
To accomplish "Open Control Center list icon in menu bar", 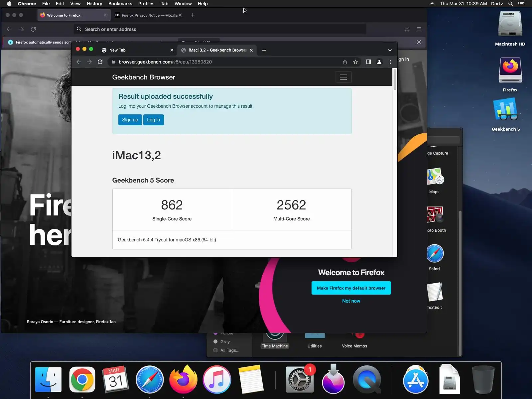I will tap(521, 4).
